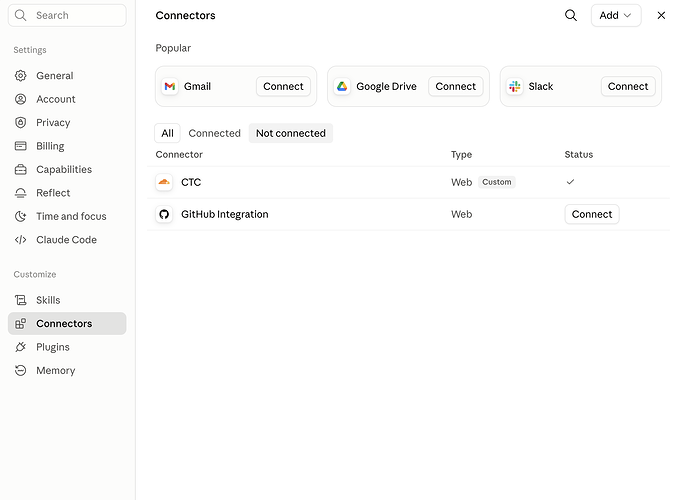Connect the Gmail connector
This screenshot has height=500, width=676.
pos(283,86)
